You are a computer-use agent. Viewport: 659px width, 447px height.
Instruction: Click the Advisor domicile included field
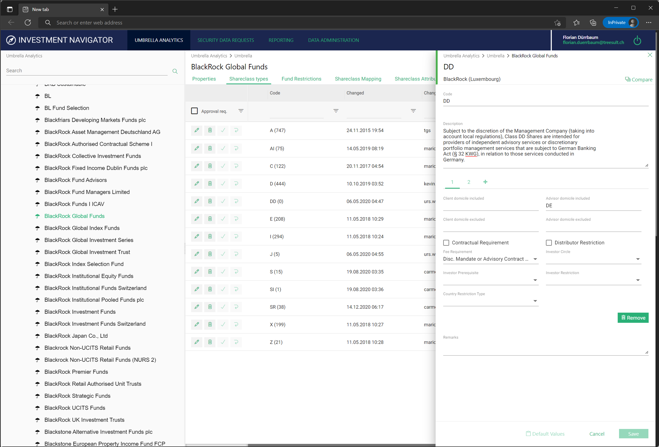593,206
